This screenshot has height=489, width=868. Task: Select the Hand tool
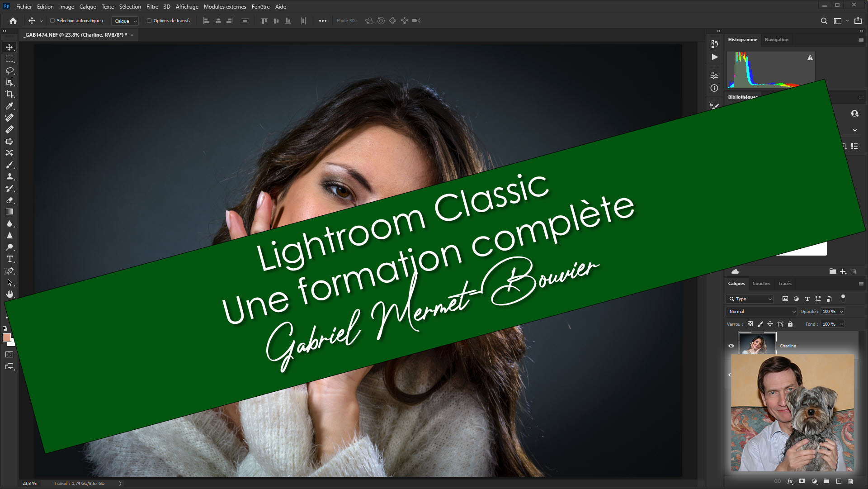pyautogui.click(x=9, y=294)
